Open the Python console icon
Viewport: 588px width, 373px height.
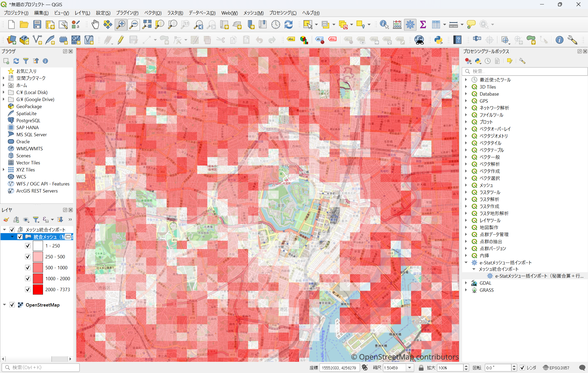pyautogui.click(x=438, y=40)
